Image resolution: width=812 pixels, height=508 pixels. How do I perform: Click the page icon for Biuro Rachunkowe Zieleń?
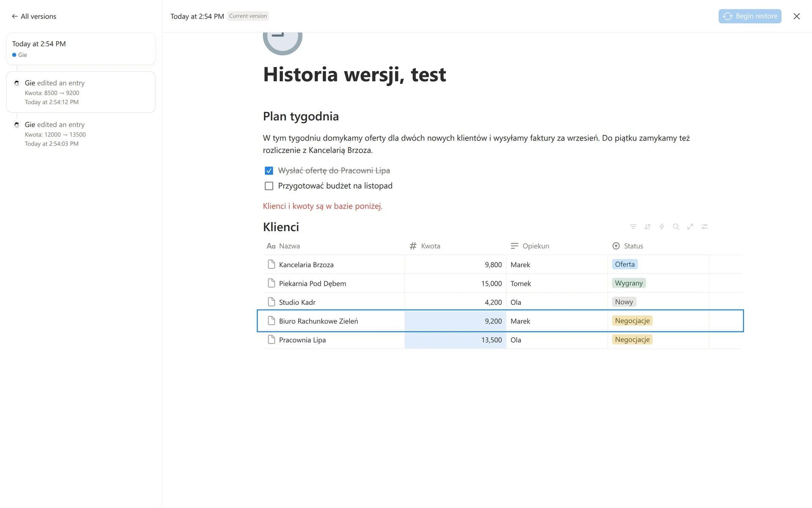(272, 321)
